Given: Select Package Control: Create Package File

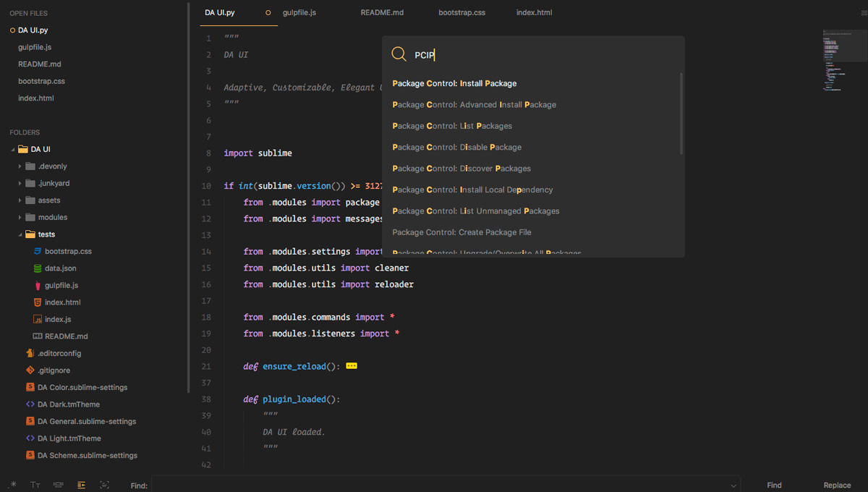Looking at the screenshot, I should pos(532,232).
